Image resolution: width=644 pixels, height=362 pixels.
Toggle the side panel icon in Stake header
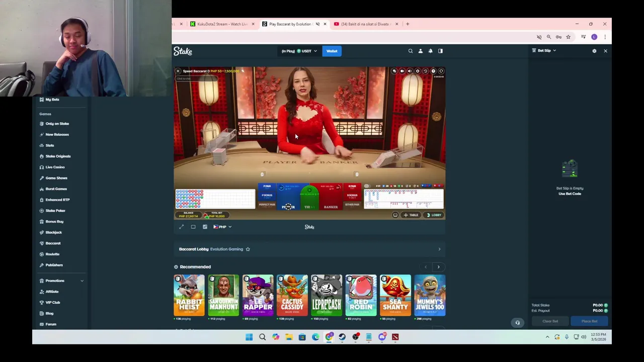440,51
